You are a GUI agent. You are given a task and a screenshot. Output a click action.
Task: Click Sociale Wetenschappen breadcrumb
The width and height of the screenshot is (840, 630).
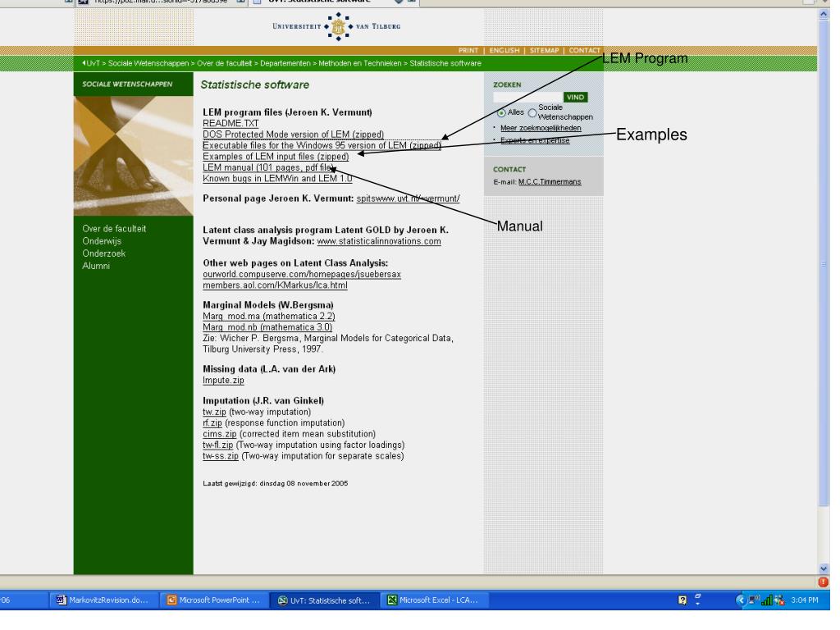148,63
